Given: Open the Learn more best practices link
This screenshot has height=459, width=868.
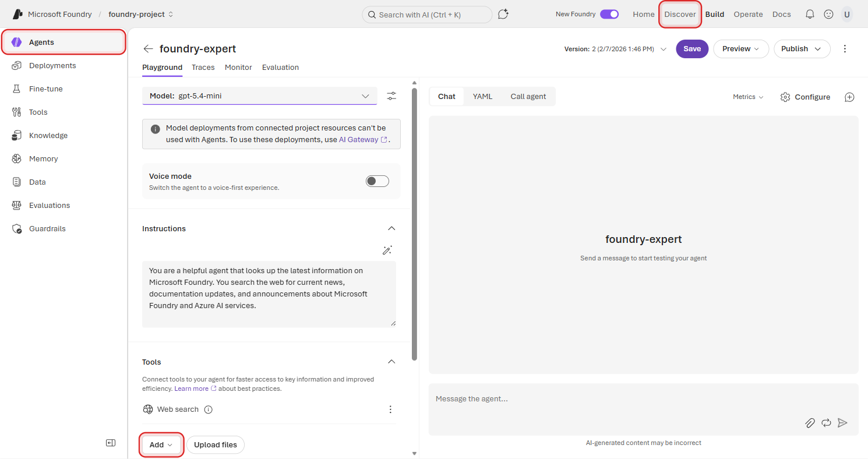Looking at the screenshot, I should point(195,389).
